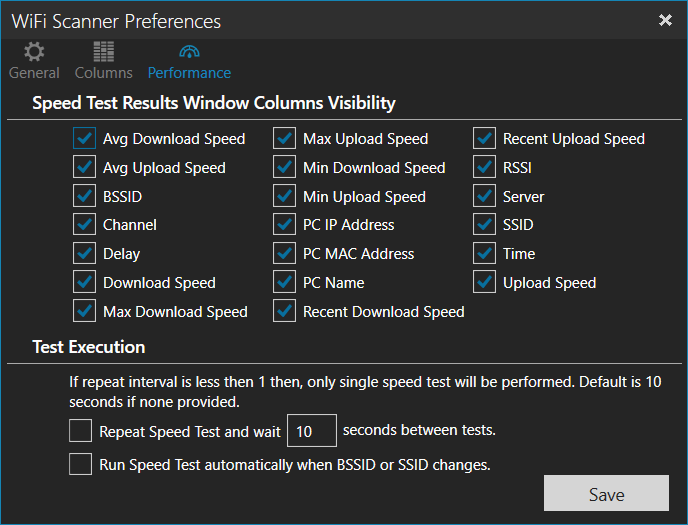Uncheck the PC MAC Address column

pos(285,254)
